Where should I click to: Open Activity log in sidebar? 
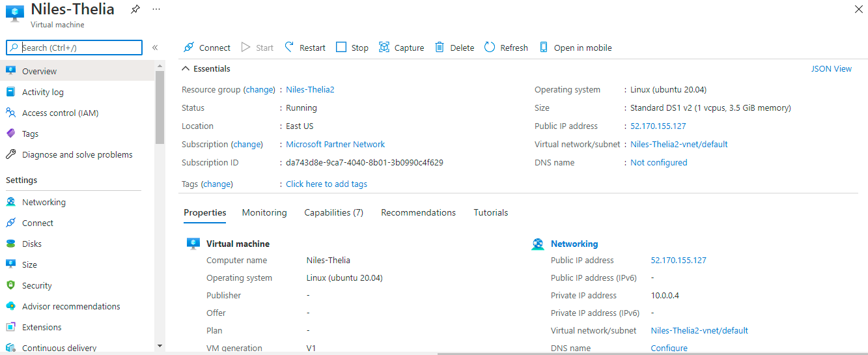[x=43, y=92]
